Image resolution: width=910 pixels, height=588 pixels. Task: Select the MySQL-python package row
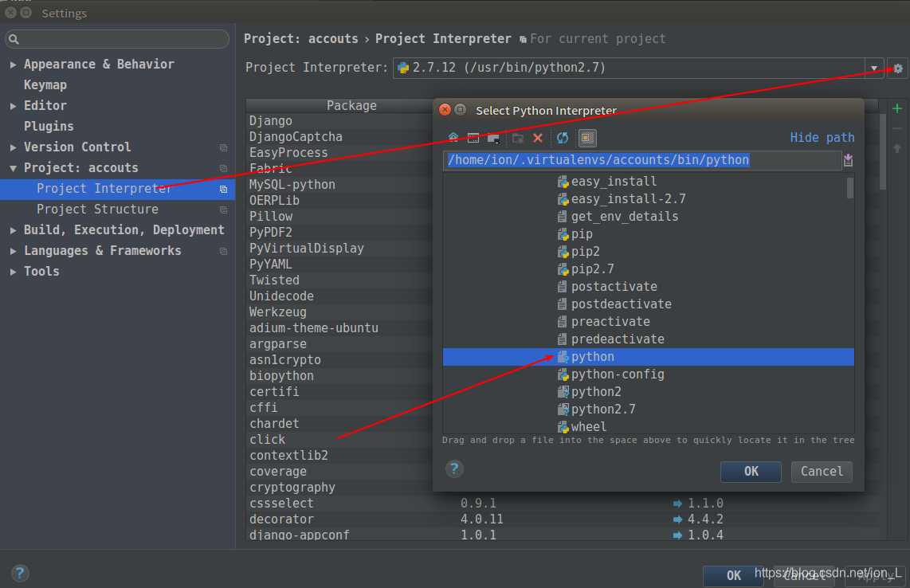[x=340, y=185]
